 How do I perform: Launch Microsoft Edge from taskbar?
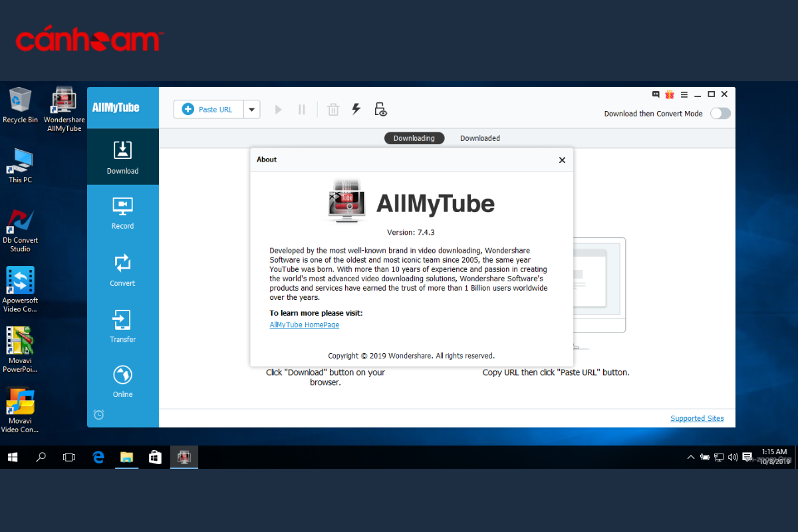(98, 457)
